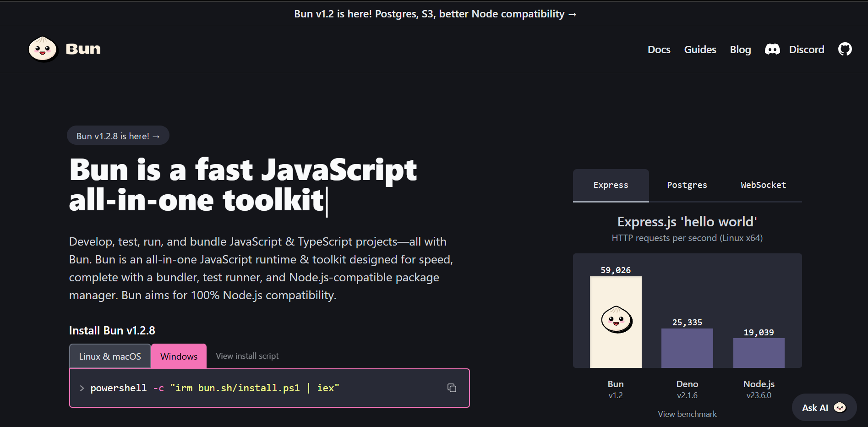Open the Docs page
868x427 pixels.
tap(659, 49)
